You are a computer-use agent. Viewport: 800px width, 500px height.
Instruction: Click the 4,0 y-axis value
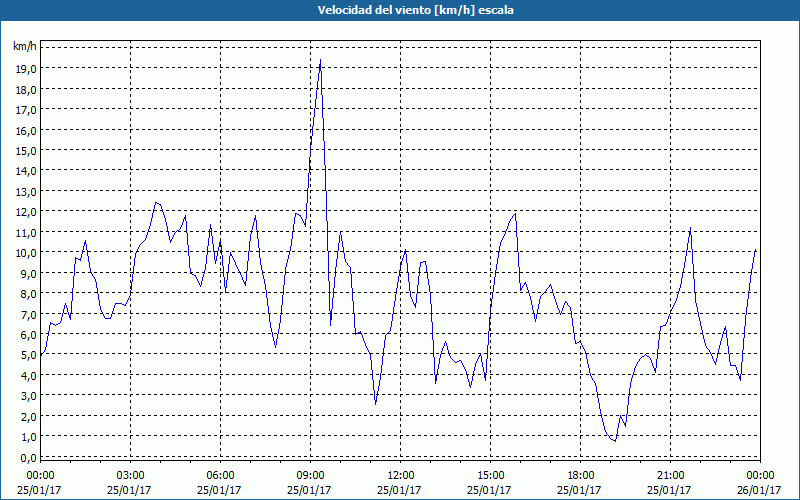click(28, 376)
